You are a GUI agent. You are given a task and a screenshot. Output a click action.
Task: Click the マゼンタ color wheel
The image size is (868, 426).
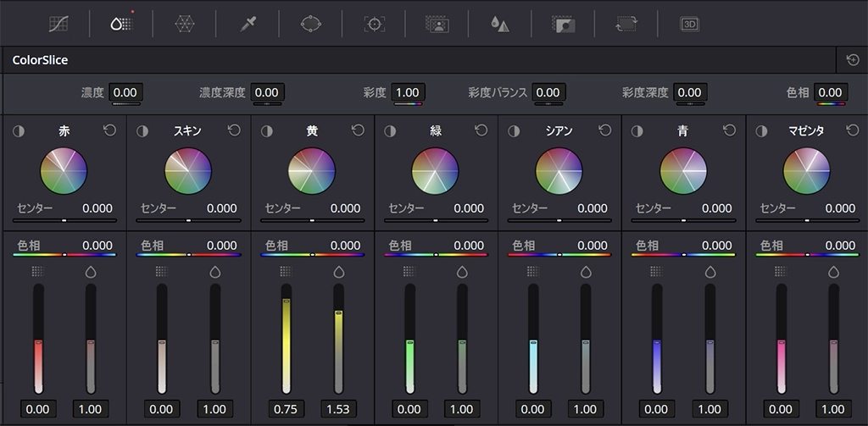(x=807, y=171)
